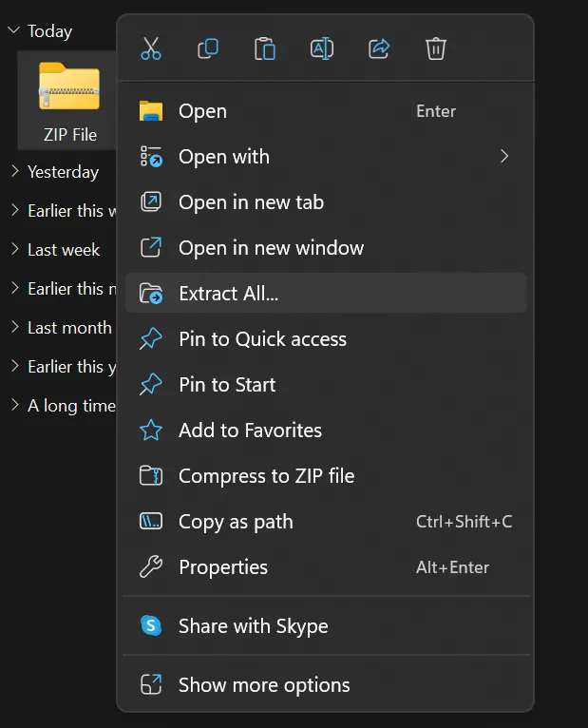588x728 pixels.
Task: Click the Cut scissors icon
Action: coord(151,48)
